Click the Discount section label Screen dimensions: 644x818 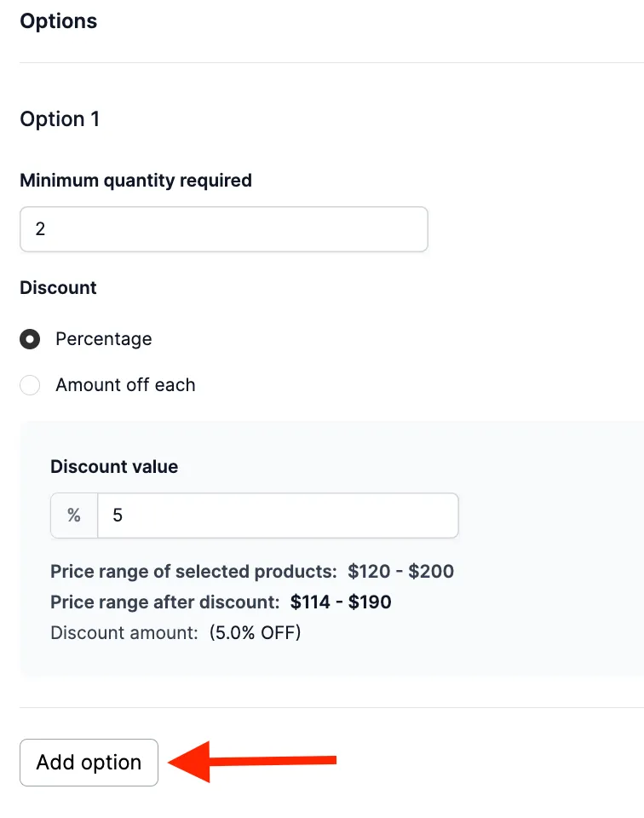[x=58, y=288]
